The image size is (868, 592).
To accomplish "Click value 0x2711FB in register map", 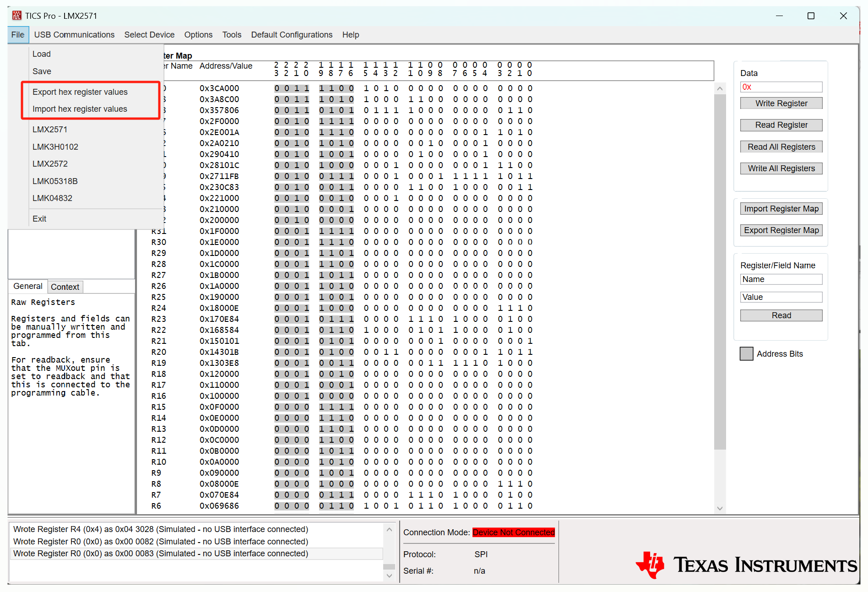I will [219, 176].
